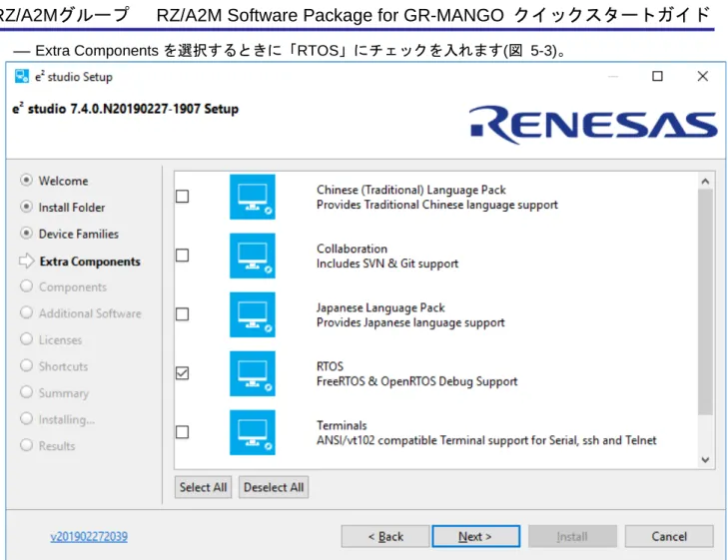This screenshot has width=728, height=560.
Task: Click the Extra Components arrow icon
Action: click(27, 261)
